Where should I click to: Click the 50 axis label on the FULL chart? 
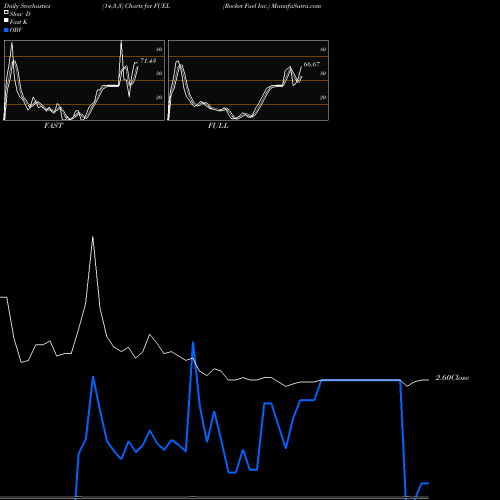pos(323,73)
